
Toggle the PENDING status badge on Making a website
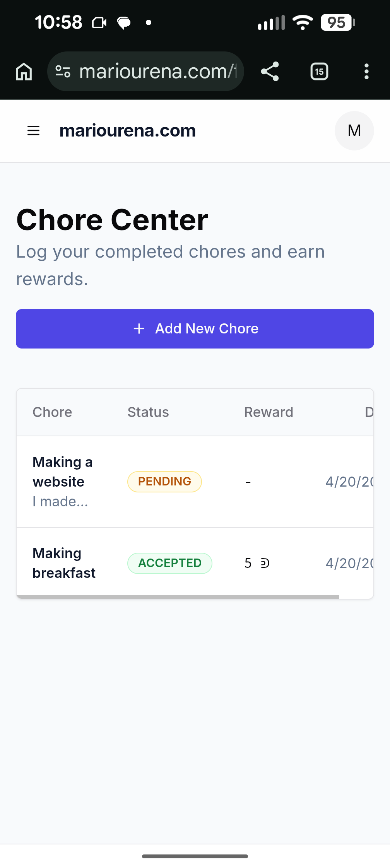pos(164,482)
